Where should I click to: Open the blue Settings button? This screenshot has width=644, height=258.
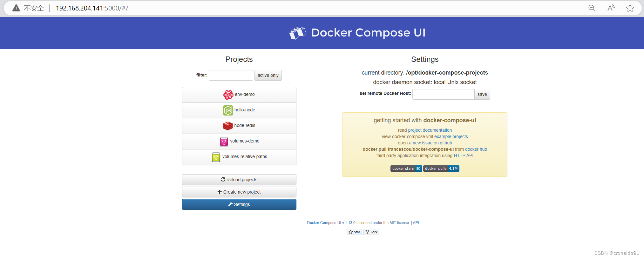239,204
